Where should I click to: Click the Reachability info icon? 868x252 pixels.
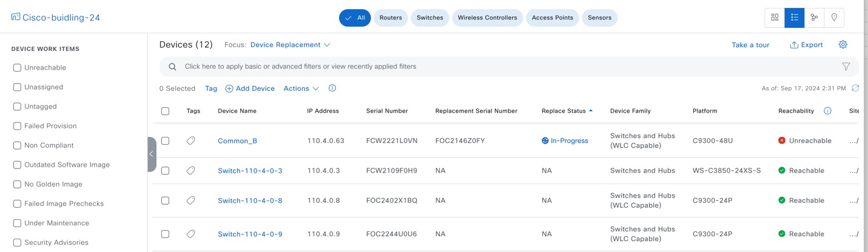point(827,111)
